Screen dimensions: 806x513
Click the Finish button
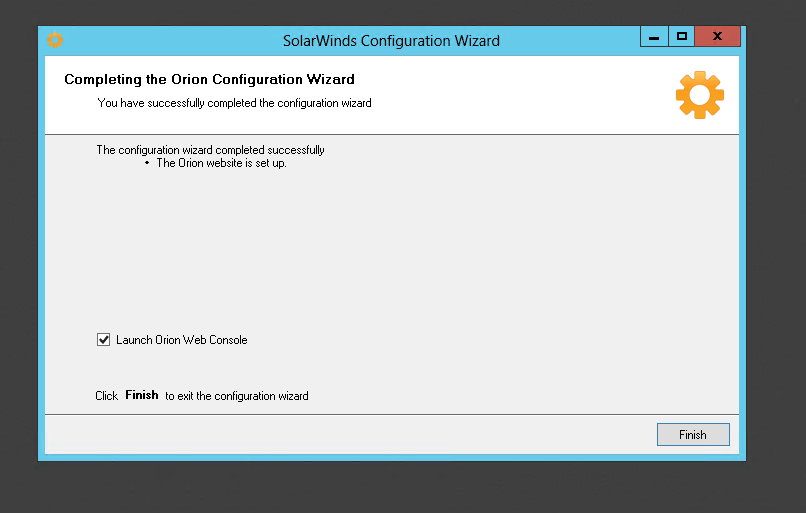pos(693,434)
